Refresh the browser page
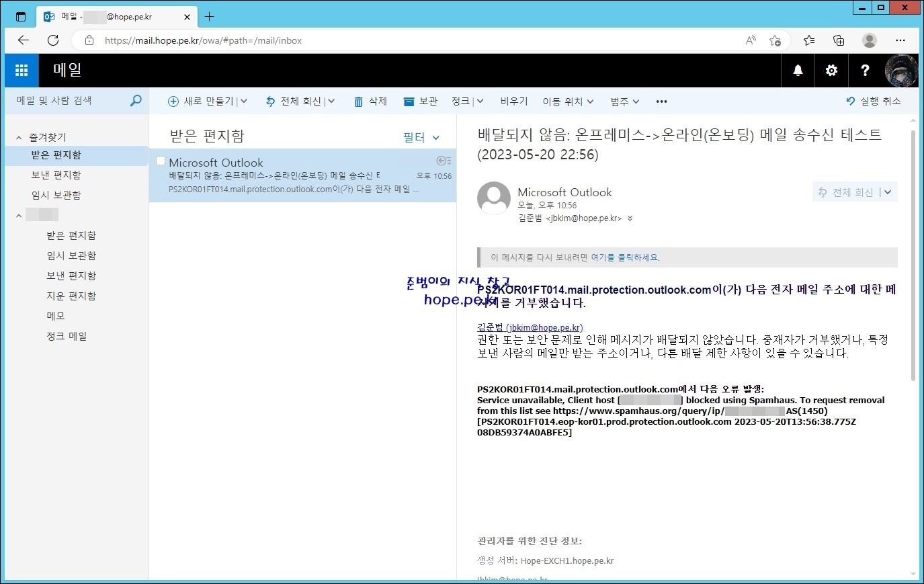The width and height of the screenshot is (924, 584). tap(53, 40)
